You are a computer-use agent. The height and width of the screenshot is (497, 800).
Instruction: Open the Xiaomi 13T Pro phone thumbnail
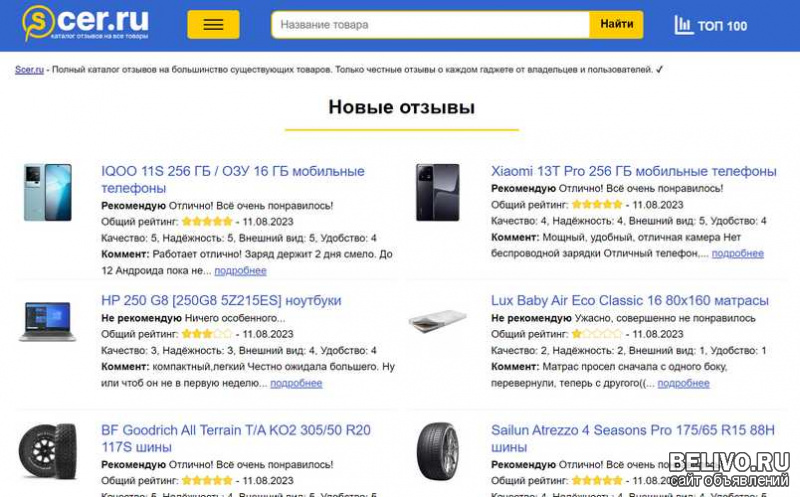(437, 192)
